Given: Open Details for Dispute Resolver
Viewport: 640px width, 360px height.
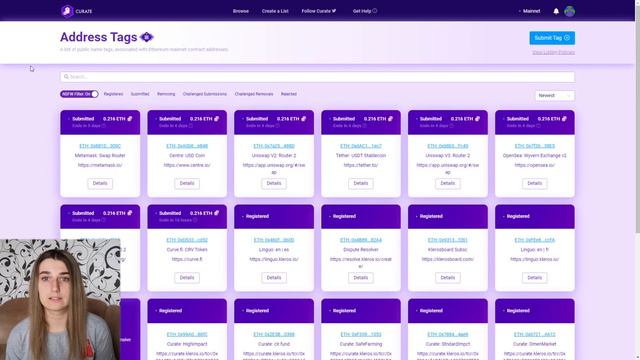Looking at the screenshot, I should pyautogui.click(x=361, y=278).
